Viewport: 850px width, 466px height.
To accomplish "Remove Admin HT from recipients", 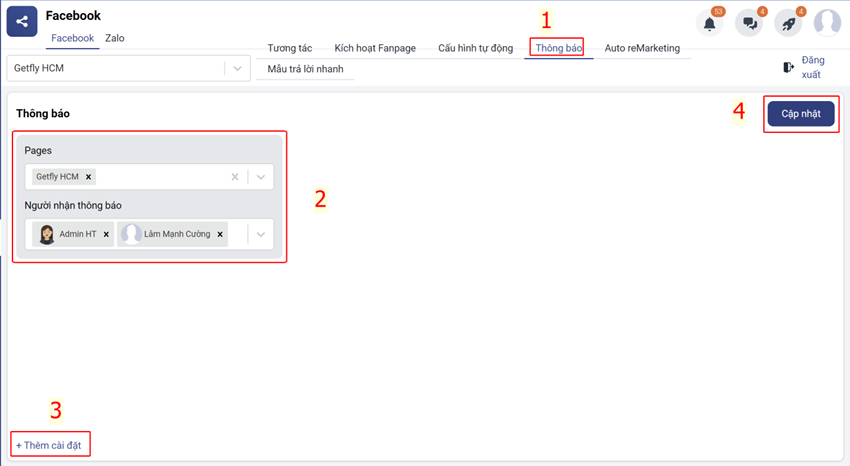I will pos(107,234).
